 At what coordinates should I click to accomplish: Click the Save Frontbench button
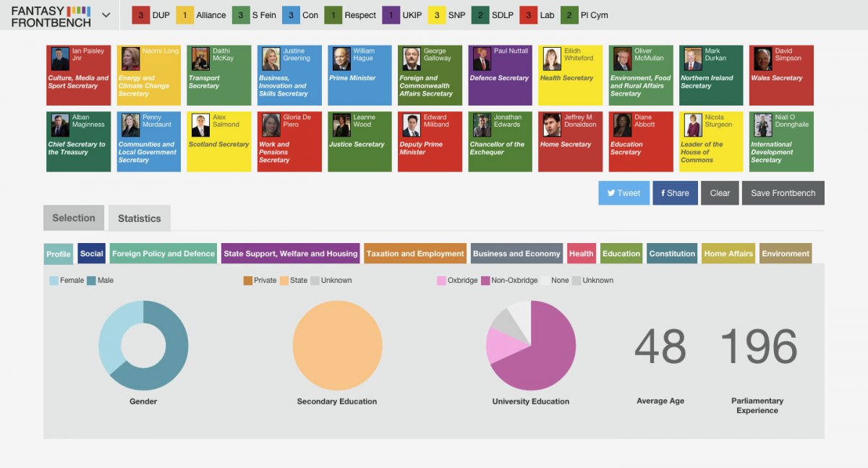(x=783, y=193)
